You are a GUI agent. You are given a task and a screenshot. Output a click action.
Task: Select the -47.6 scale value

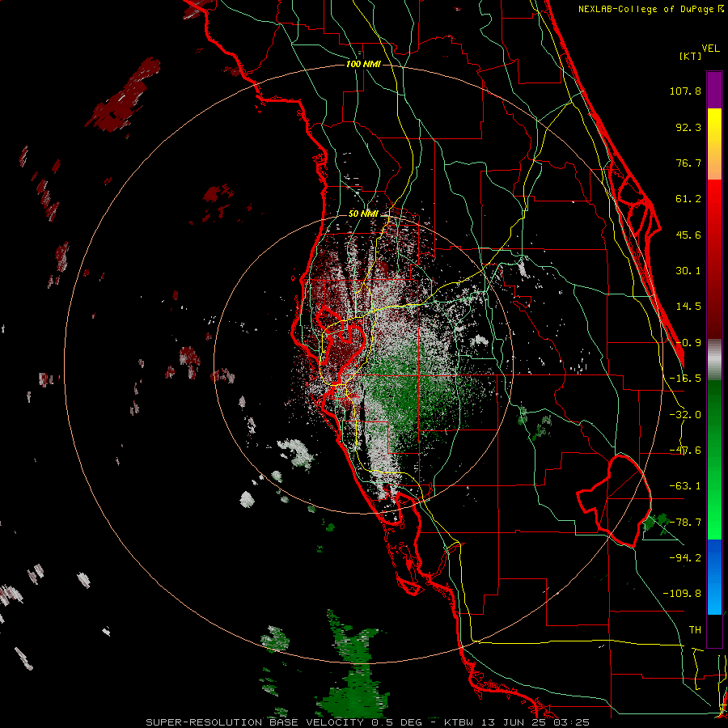click(x=685, y=451)
